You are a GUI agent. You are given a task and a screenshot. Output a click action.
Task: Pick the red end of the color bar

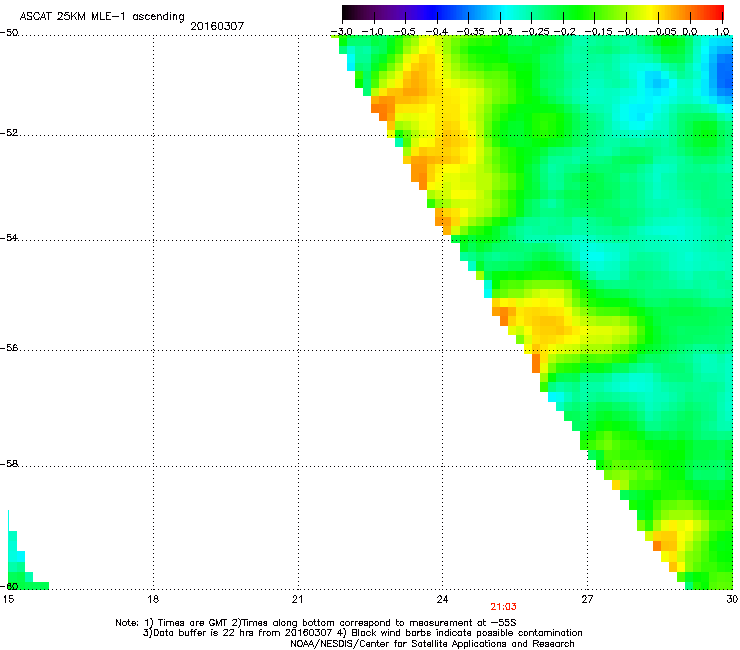tap(713, 12)
